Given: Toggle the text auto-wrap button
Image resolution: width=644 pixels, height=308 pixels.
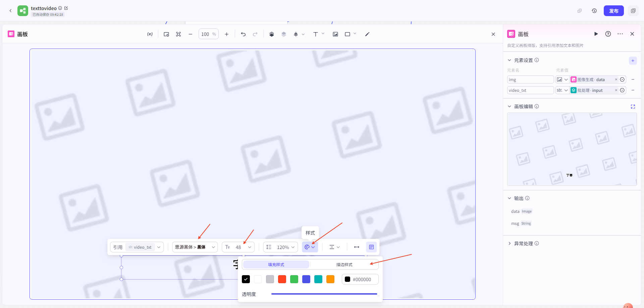Looking at the screenshot, I should pos(371,247).
